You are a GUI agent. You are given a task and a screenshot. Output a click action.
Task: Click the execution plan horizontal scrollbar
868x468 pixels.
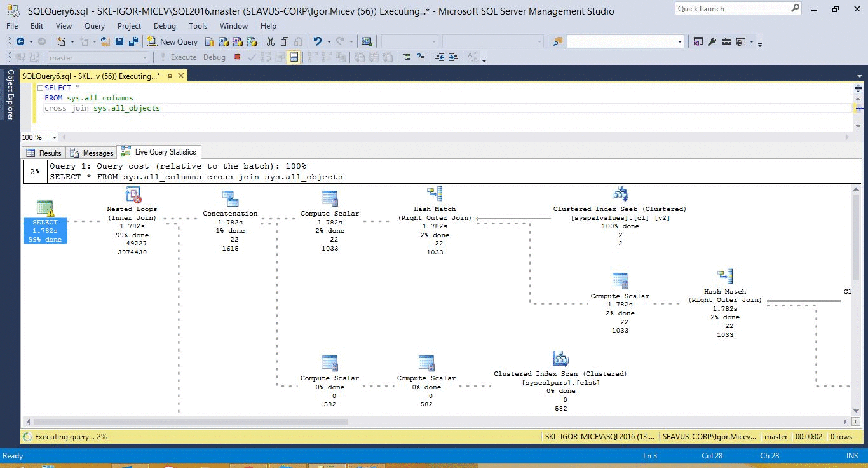[x=191, y=422]
